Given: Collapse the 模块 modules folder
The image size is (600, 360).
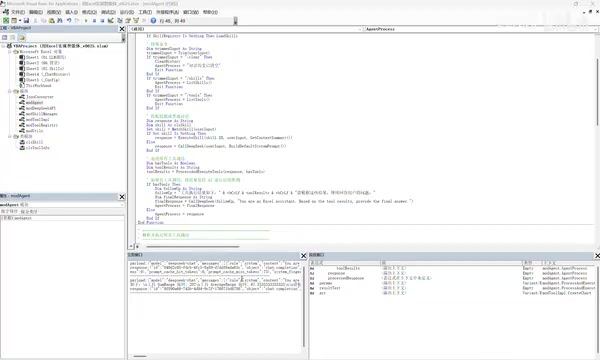Looking at the screenshot, I should coord(10,91).
